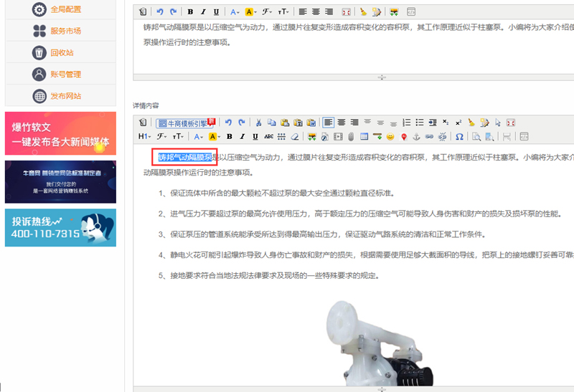Toggle center align in detail editor

342,123
